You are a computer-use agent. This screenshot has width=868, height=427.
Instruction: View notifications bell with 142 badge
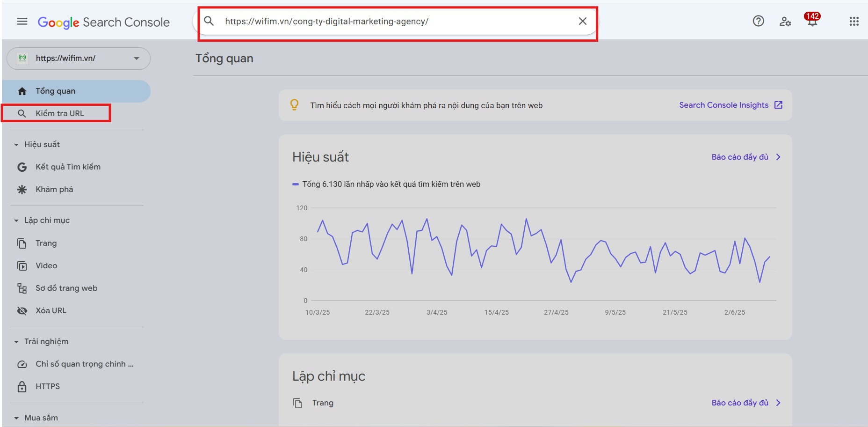pyautogui.click(x=812, y=22)
